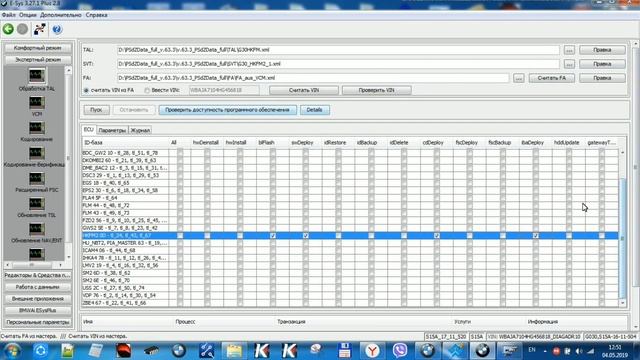Open help with the blue question icon

57,29
